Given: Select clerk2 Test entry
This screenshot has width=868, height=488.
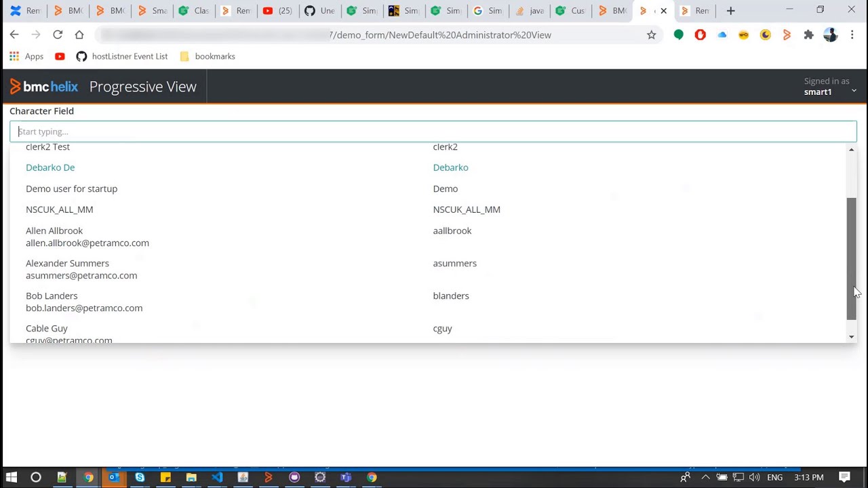Looking at the screenshot, I should coord(47,146).
